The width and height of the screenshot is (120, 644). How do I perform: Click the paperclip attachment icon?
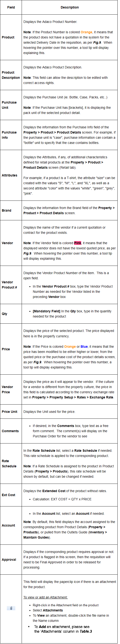coord(11,608)
